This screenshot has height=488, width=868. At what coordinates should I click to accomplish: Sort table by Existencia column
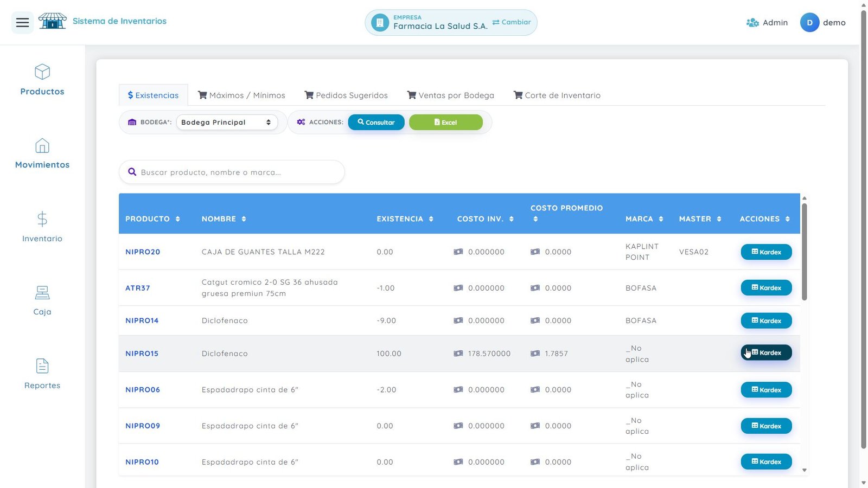pos(431,219)
